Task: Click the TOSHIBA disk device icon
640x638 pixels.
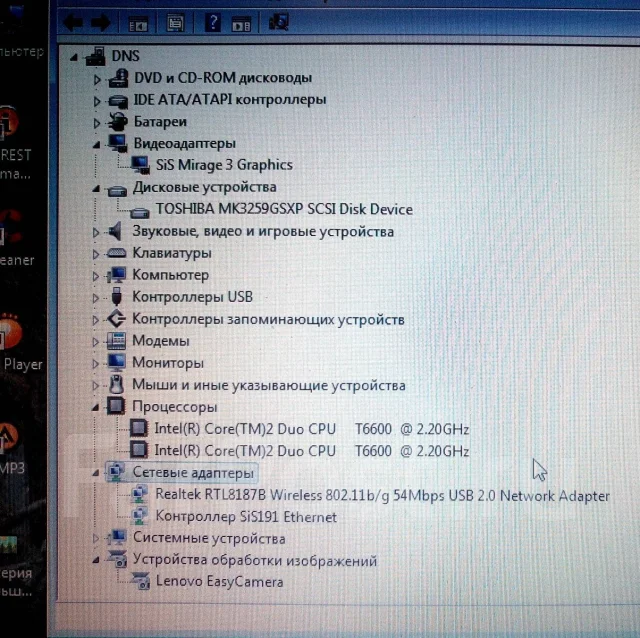Action: (x=140, y=213)
